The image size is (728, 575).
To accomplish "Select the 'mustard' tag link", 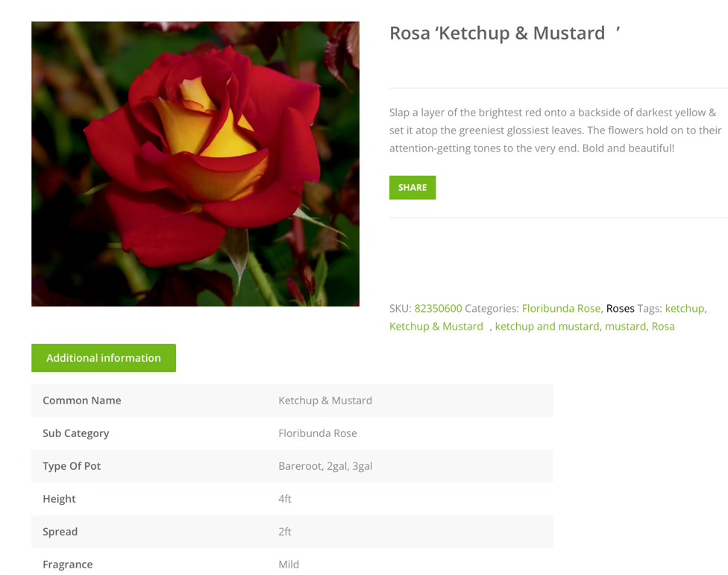I will tap(625, 326).
